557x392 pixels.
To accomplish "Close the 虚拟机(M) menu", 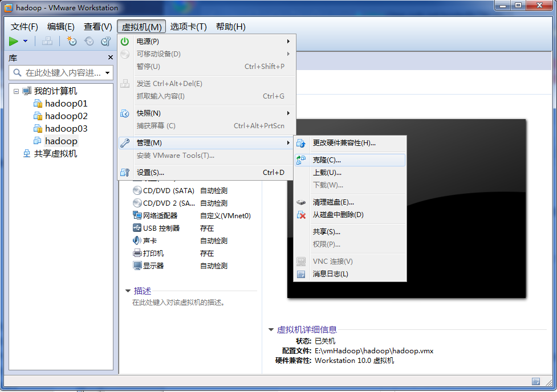I will tap(141, 27).
